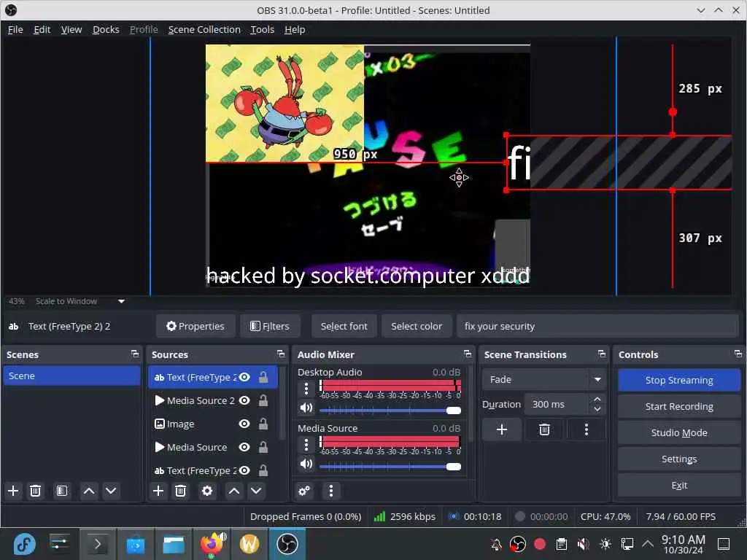Enable Studio Mode
747x560 pixels.
coord(679,432)
